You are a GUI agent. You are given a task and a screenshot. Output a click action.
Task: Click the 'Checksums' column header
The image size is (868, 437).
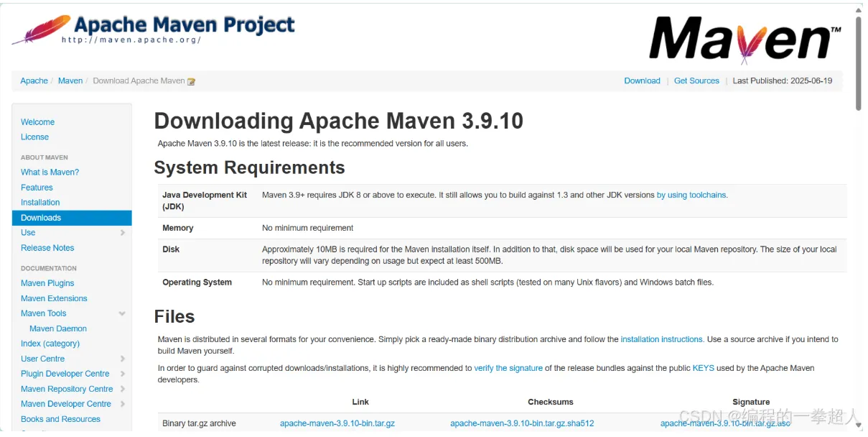coord(551,402)
